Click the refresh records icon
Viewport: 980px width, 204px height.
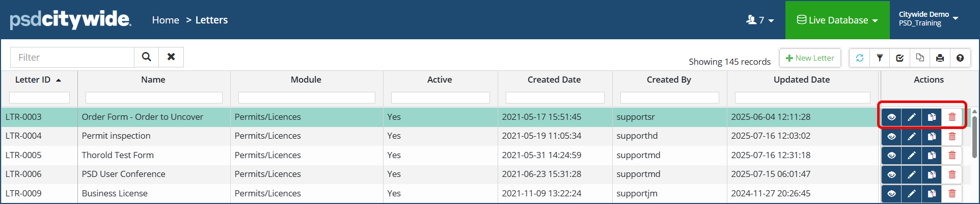(x=860, y=58)
